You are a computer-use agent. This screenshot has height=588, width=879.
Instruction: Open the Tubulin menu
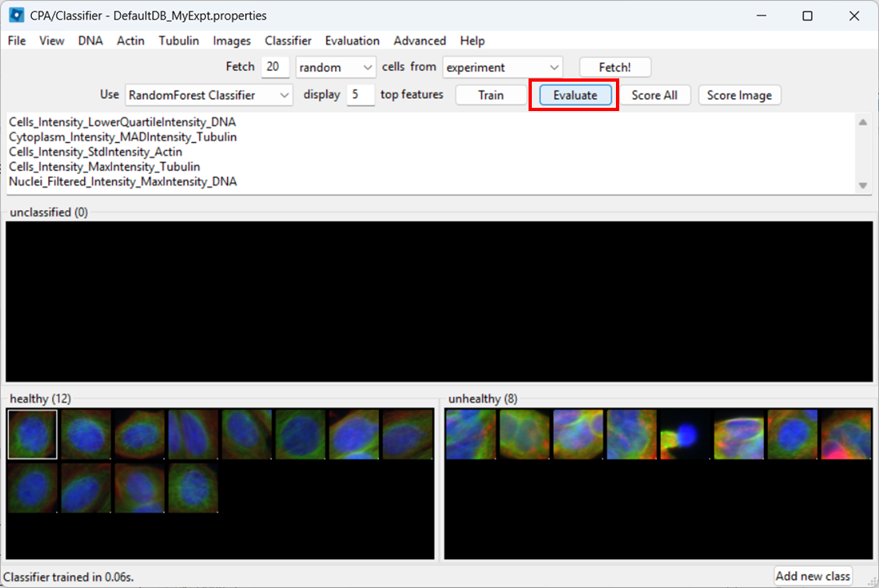coord(178,40)
